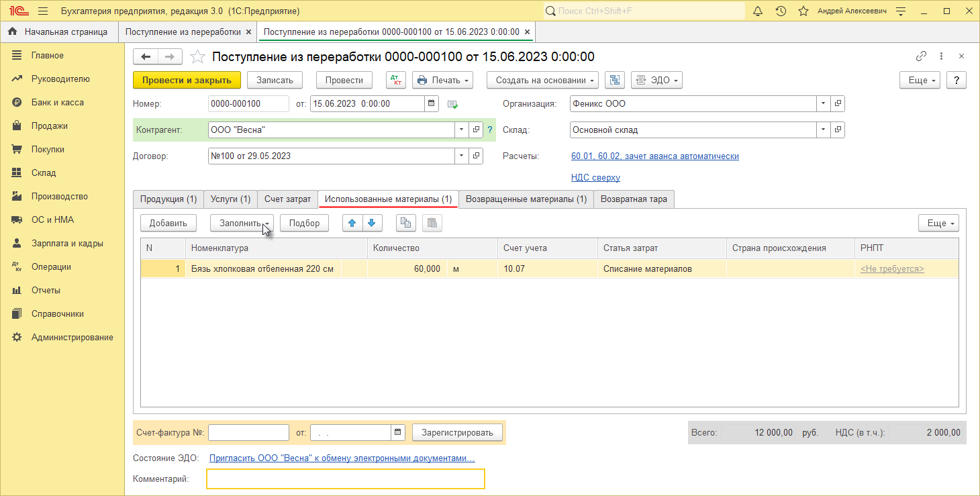980x496 pixels.
Task: Open Производство section in sidebar
Action: [59, 196]
